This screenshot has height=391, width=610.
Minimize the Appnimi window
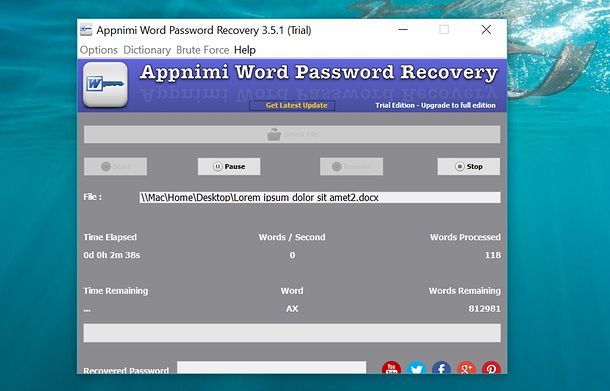(x=403, y=30)
